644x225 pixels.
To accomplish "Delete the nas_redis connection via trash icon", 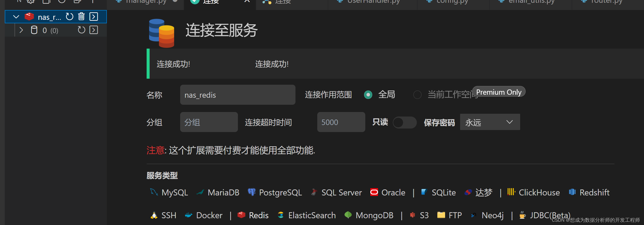I will [81, 17].
